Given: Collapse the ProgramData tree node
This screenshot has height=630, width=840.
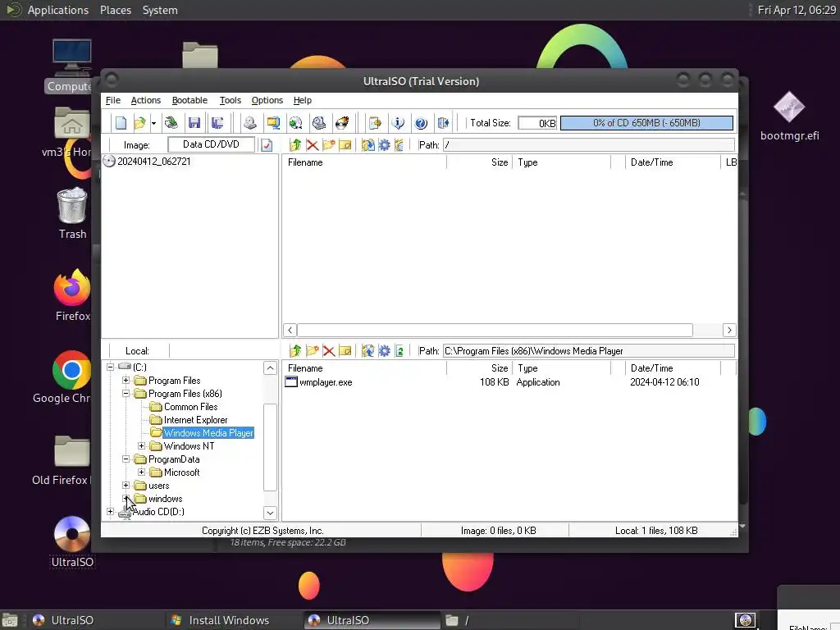Looking at the screenshot, I should (x=126, y=459).
